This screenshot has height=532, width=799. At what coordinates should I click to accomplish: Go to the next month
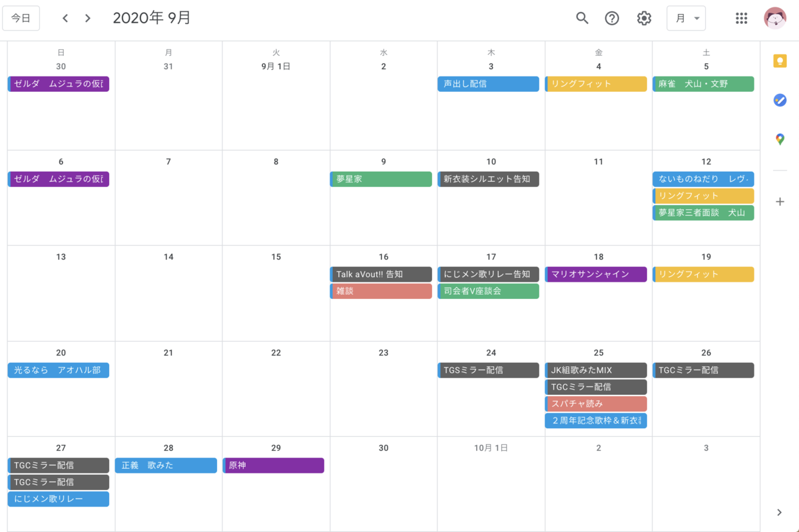[88, 18]
